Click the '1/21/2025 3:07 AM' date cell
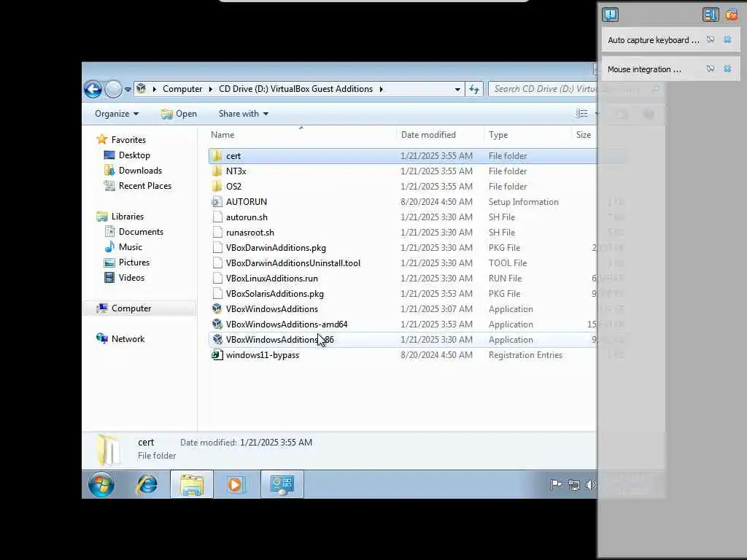This screenshot has height=560, width=747. [436, 308]
